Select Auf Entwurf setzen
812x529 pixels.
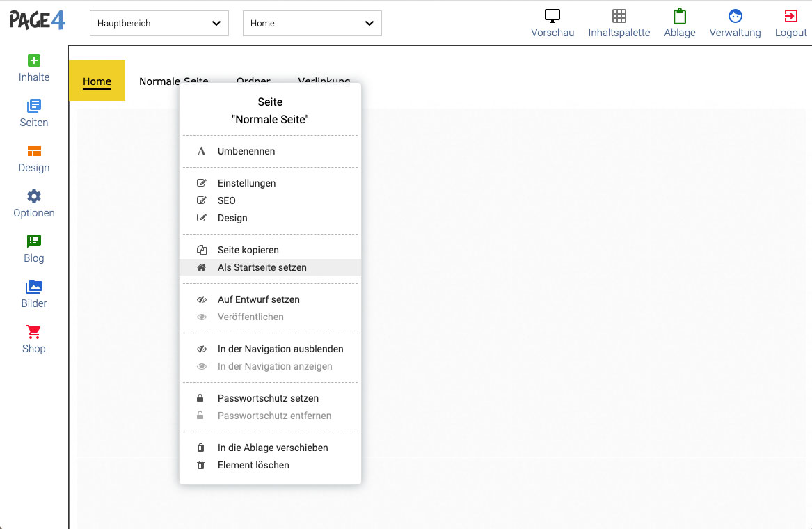click(270, 299)
